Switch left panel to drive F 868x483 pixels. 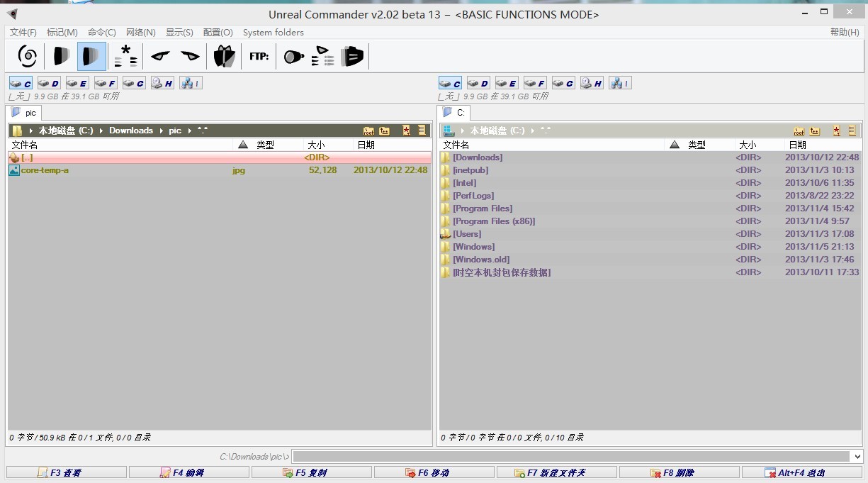pyautogui.click(x=106, y=83)
